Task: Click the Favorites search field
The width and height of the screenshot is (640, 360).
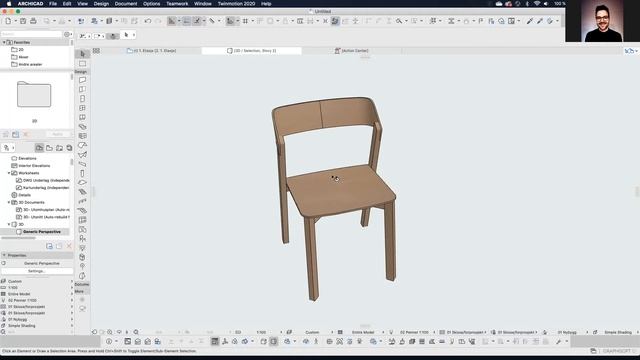Action: 31,34
